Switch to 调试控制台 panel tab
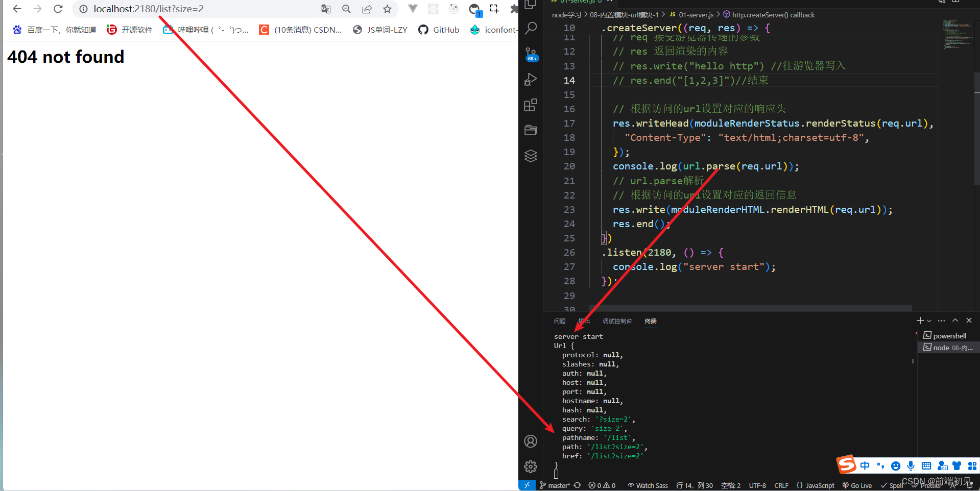Image resolution: width=980 pixels, height=491 pixels. (617, 321)
